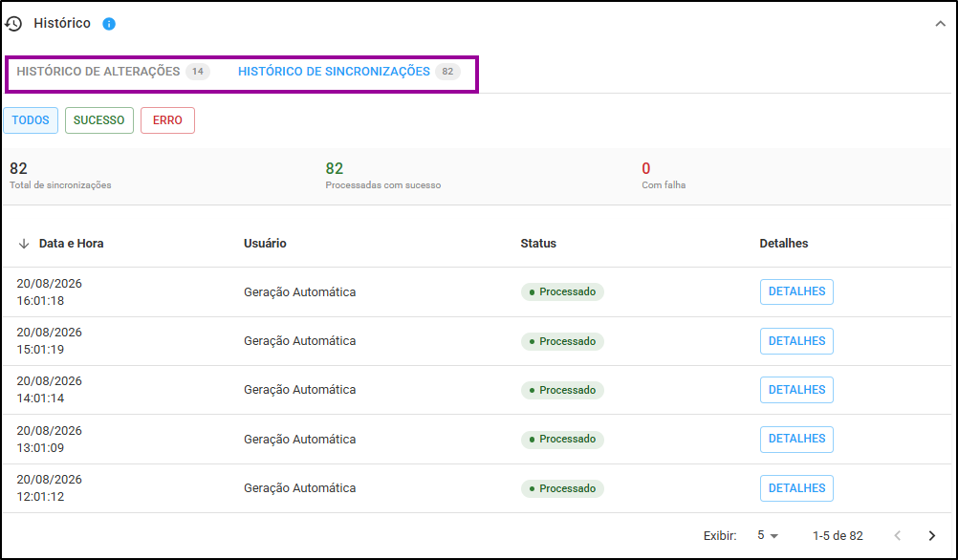Click DETALHES on 12:01:12 row
Viewport: 958px width, 560px height.
[x=796, y=488]
